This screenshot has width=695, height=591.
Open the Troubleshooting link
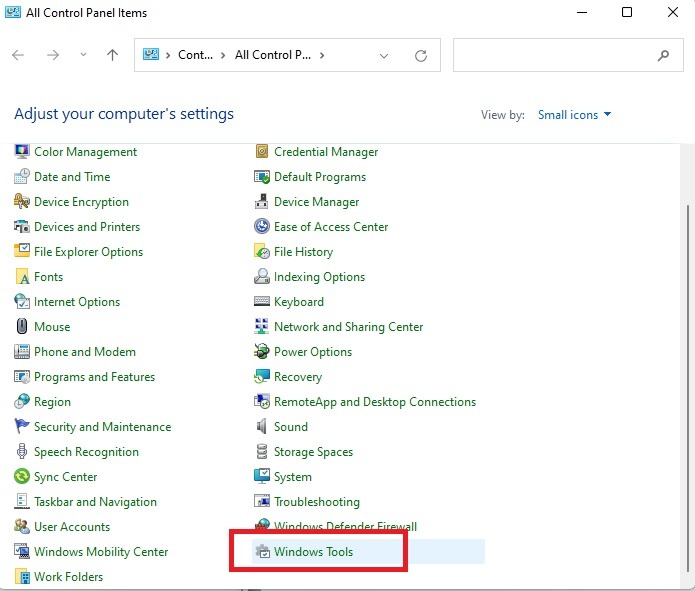(x=316, y=501)
